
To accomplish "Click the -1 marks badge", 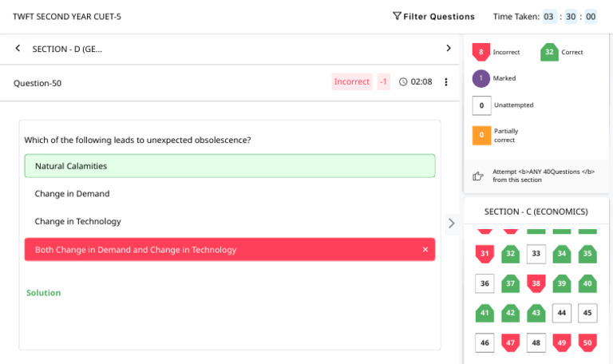I will (383, 81).
